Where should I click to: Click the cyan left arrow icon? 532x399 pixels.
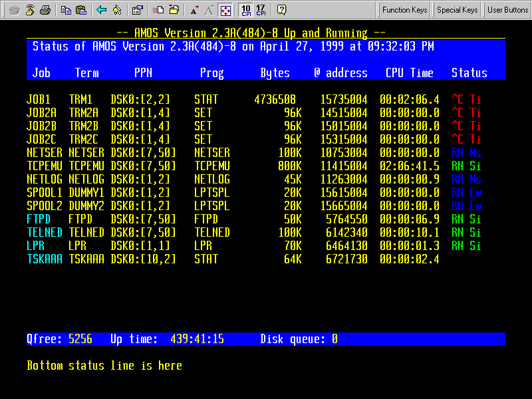[101, 10]
